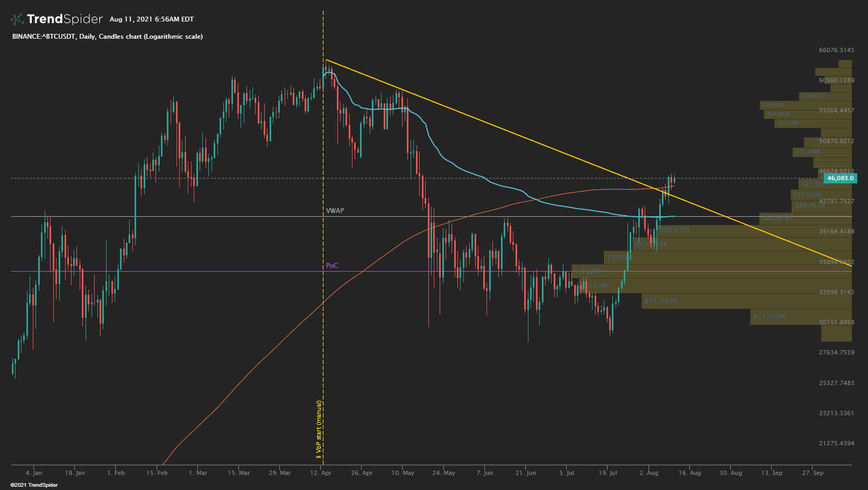This screenshot has height=490, width=868.
Task: Click the Aug 11, 2021 6:56AM EDT timestamp
Action: pos(152,19)
